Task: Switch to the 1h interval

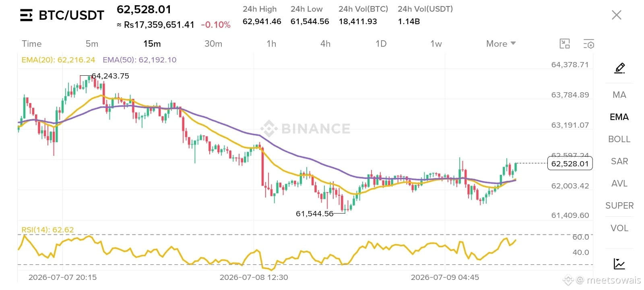Action: pyautogui.click(x=271, y=43)
